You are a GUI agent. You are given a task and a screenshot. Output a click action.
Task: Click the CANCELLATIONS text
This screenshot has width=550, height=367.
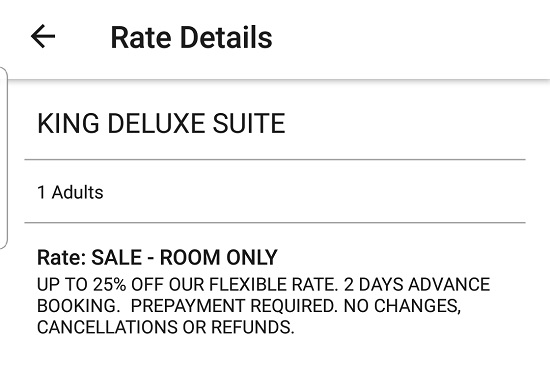(x=107, y=327)
